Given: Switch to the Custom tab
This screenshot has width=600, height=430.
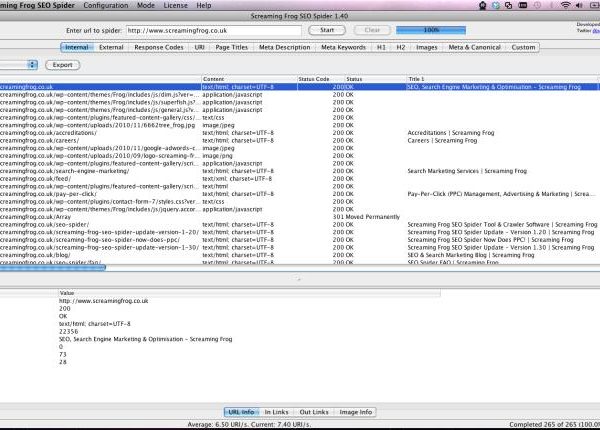Looking at the screenshot, I should pos(523,47).
